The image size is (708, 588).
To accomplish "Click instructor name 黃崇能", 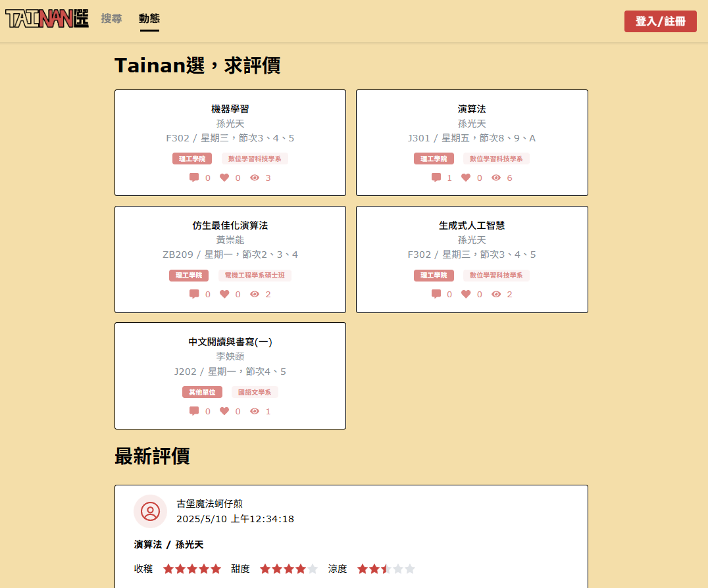I will coord(230,240).
